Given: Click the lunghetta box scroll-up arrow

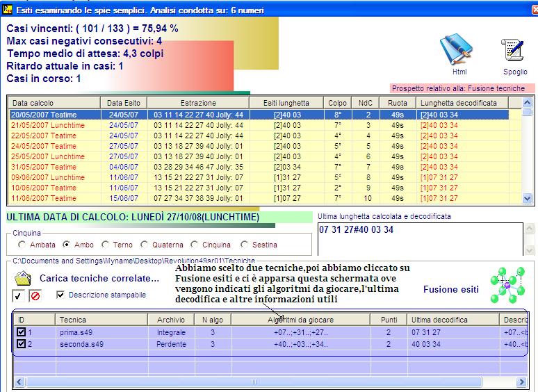Looking at the screenshot, I should coord(529,228).
